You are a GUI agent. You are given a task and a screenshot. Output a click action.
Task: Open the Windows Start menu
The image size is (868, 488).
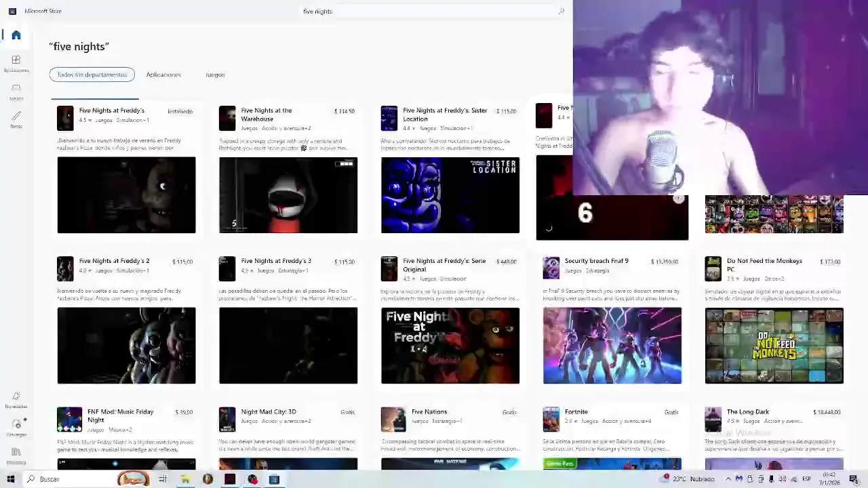(x=11, y=479)
